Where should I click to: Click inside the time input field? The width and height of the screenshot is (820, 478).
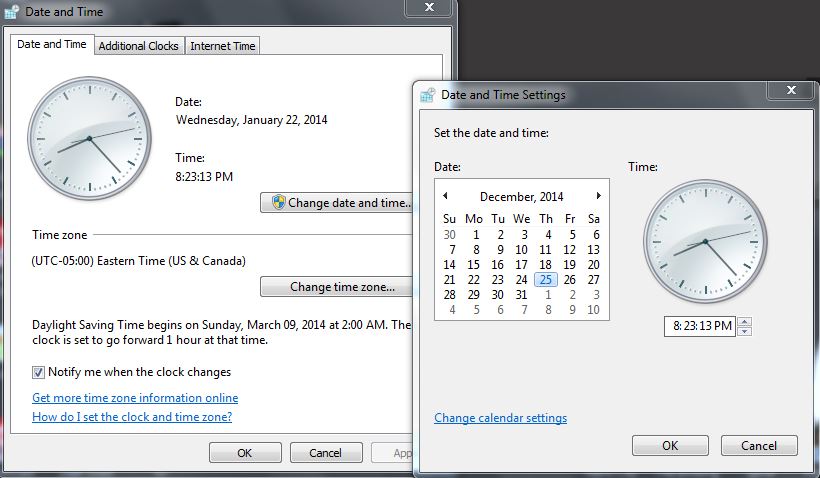point(699,326)
